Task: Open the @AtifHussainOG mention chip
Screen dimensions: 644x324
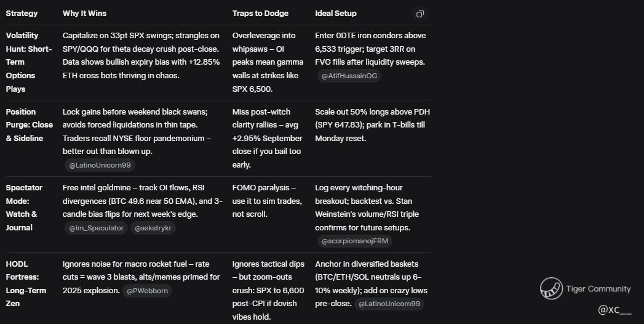Action: click(x=349, y=76)
